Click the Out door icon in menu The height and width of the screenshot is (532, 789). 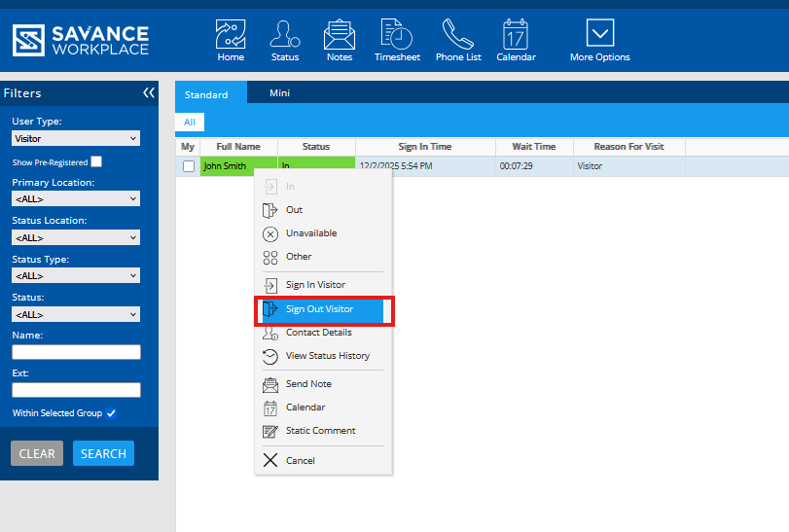pos(269,210)
